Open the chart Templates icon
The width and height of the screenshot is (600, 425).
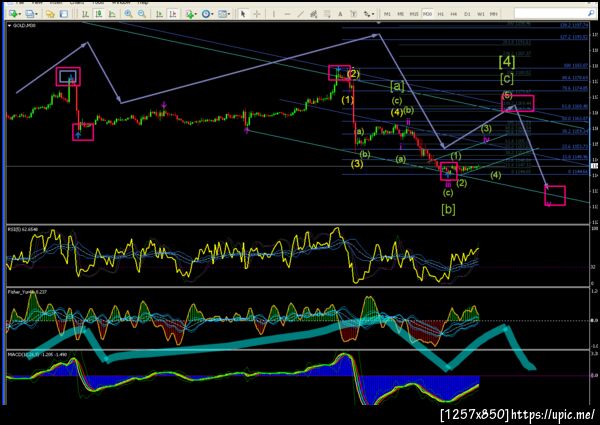222,14
